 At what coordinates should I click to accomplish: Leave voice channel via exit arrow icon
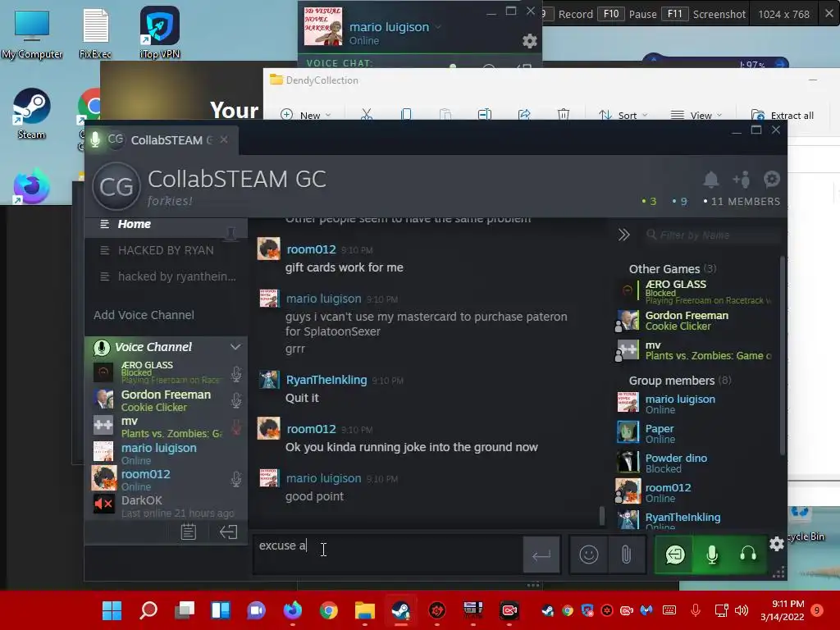(228, 532)
